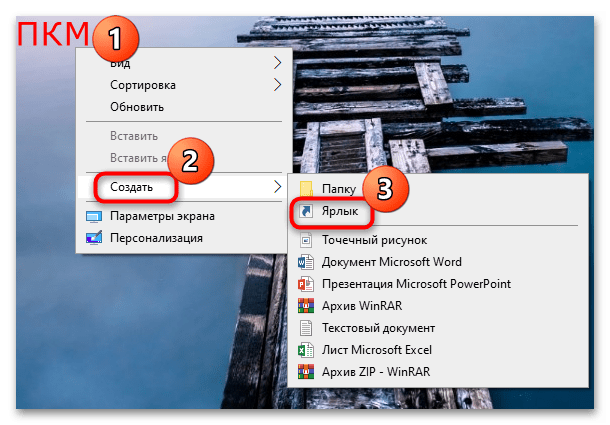
Task: Open the Создать submenu entry
Action: coord(182,187)
